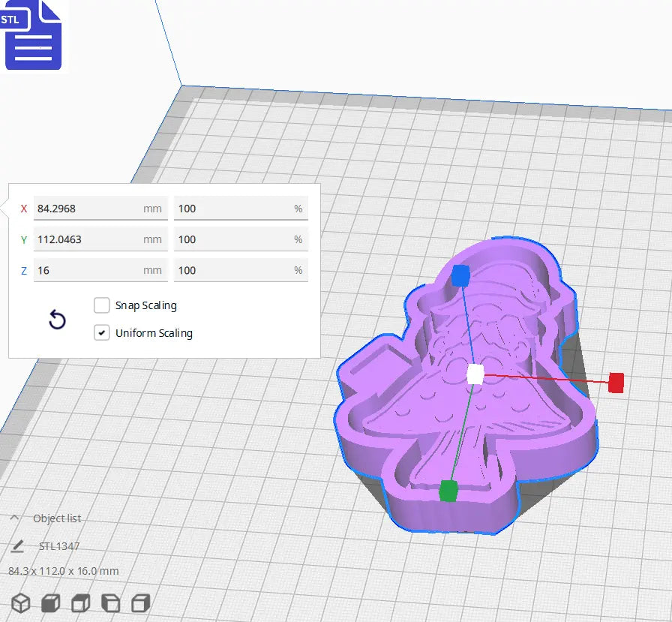The image size is (672, 622).
Task: Select STL1347 in the object list
Action: point(58,545)
